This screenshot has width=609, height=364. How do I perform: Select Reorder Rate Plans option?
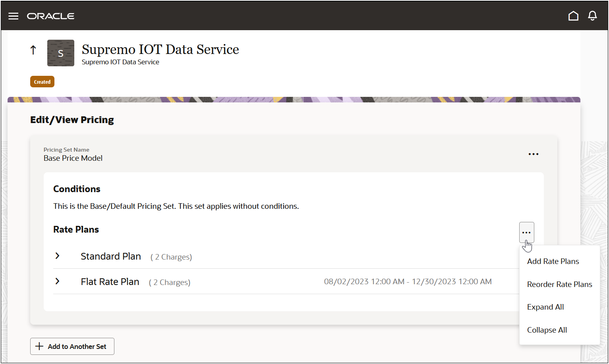coord(559,284)
